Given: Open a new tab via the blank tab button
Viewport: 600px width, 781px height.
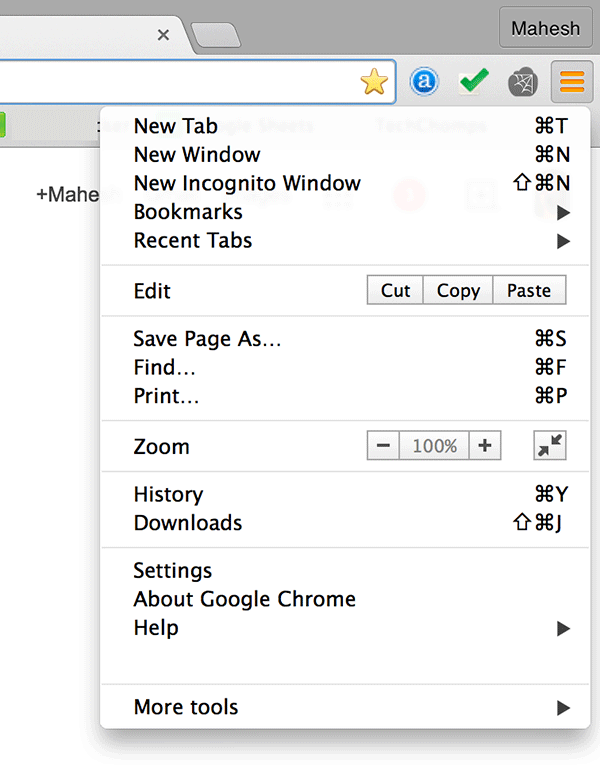Looking at the screenshot, I should coord(216,35).
